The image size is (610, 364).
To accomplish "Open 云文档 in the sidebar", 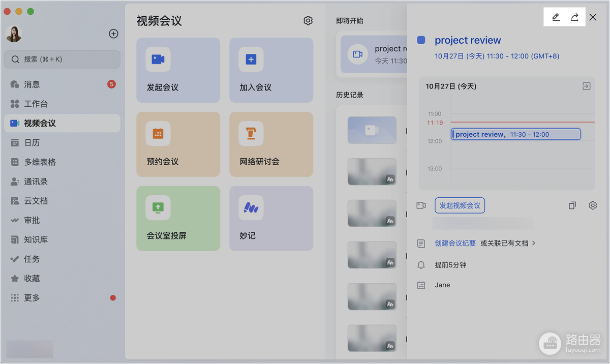I will coord(62,201).
